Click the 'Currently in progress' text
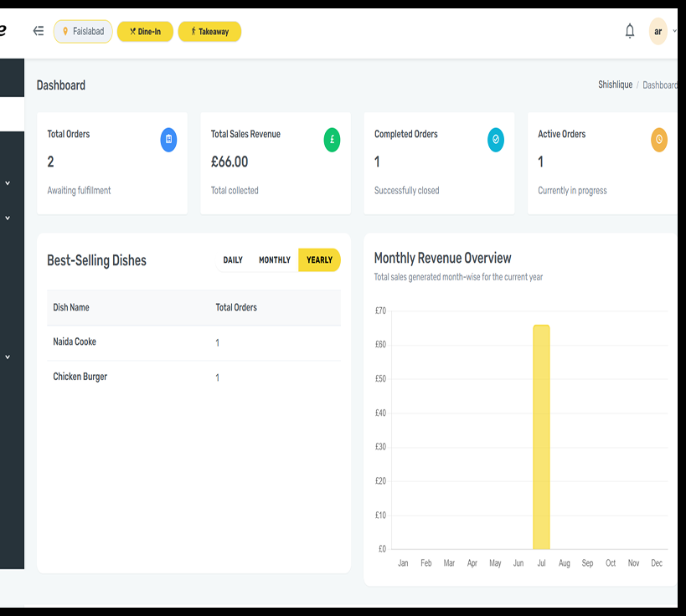This screenshot has width=686, height=616. coord(572,191)
